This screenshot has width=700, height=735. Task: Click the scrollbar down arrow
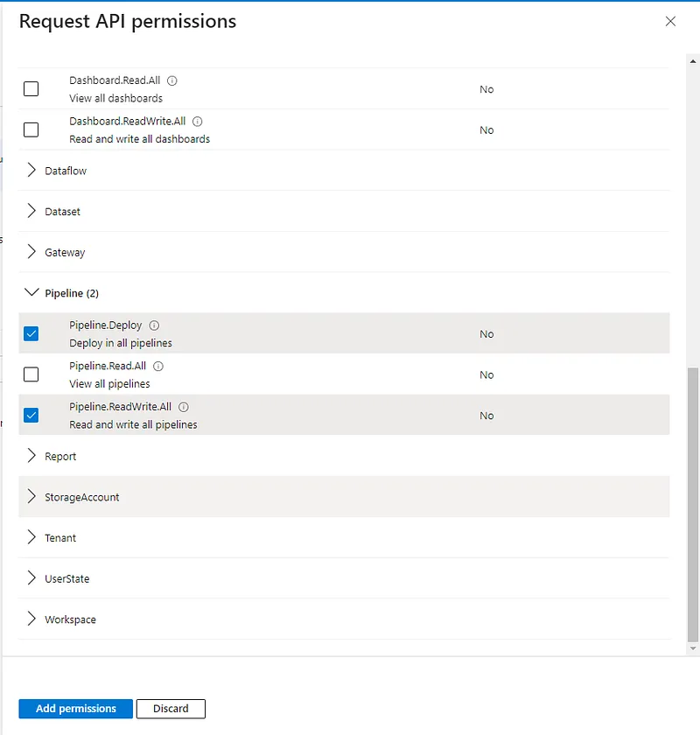coord(693,648)
